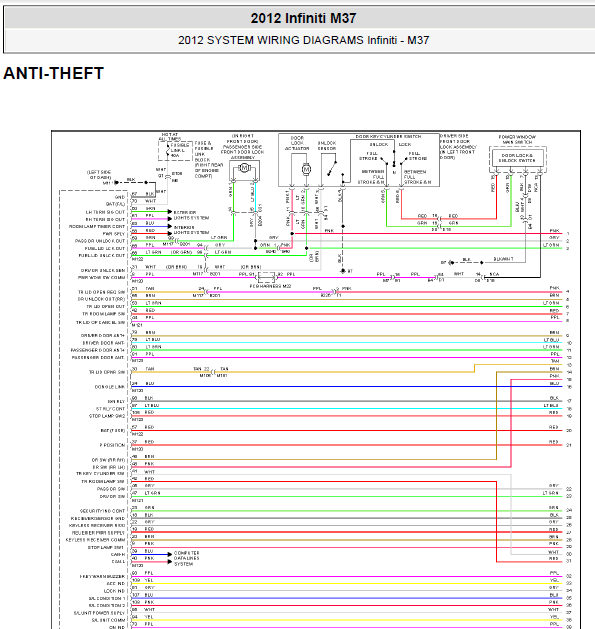Click the Security Ind Cont pin label

pos(103,511)
